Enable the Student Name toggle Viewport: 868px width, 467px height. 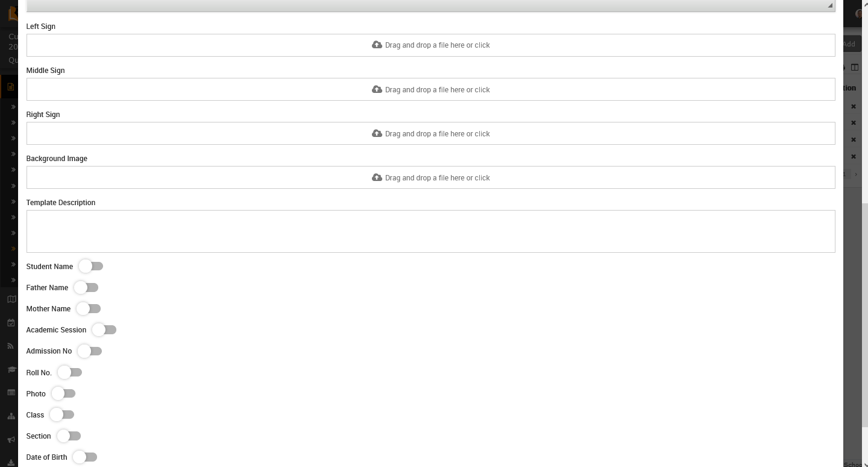[x=91, y=266]
